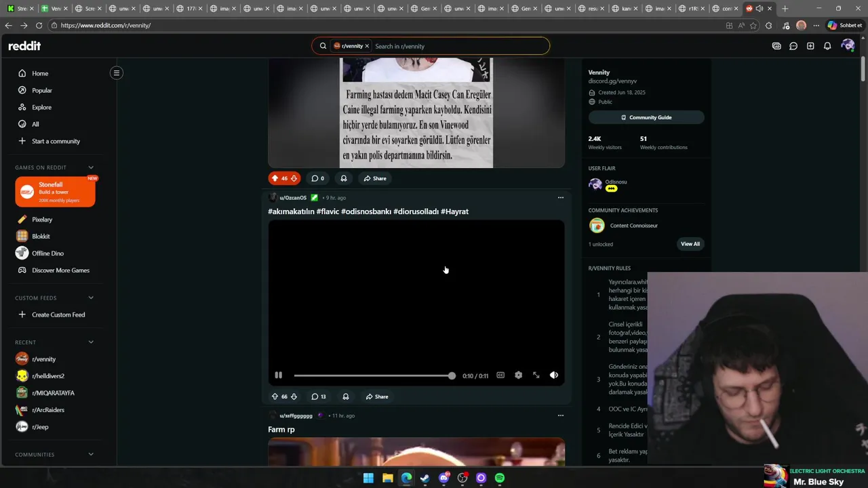Collapse Games on Reddit section
The height and width of the screenshot is (488, 868).
(91, 167)
